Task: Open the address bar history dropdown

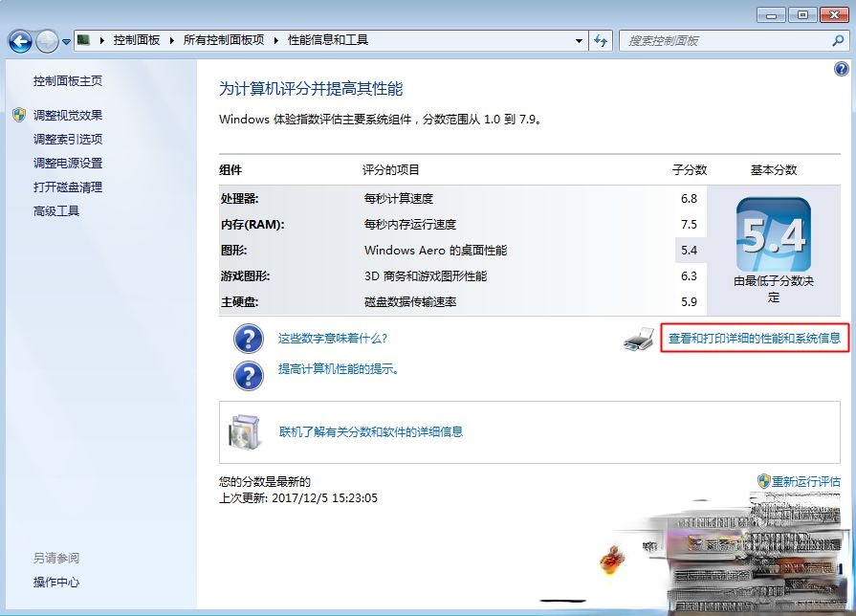Action: (x=579, y=41)
